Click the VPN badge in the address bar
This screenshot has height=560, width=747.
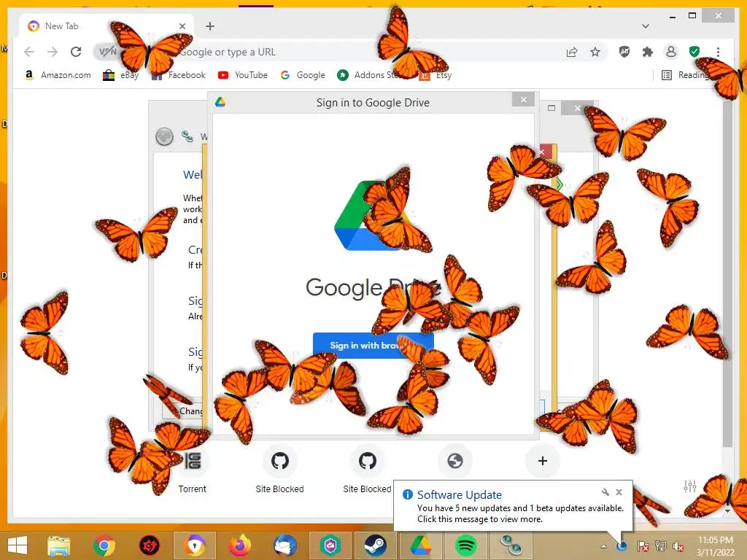(x=108, y=52)
